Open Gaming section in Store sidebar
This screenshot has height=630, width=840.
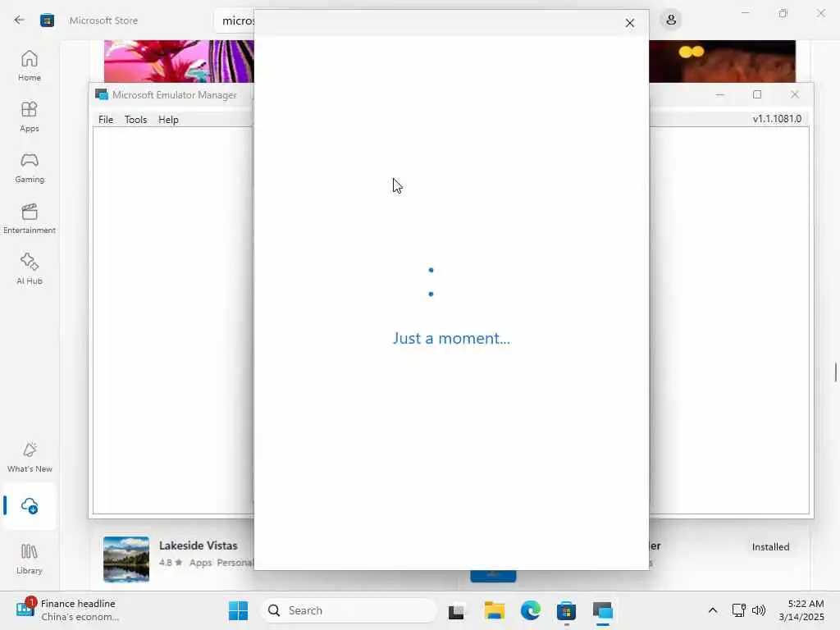coord(30,167)
